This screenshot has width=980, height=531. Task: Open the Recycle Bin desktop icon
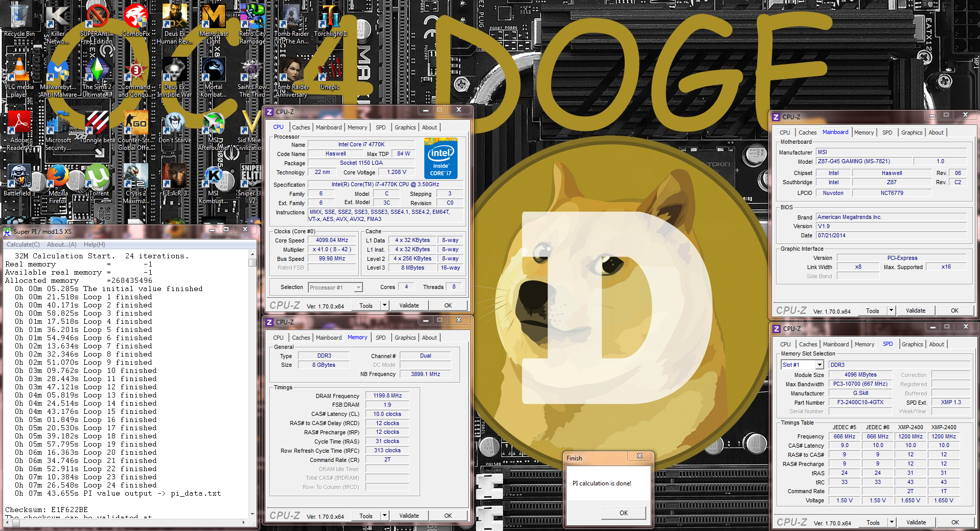click(19, 20)
